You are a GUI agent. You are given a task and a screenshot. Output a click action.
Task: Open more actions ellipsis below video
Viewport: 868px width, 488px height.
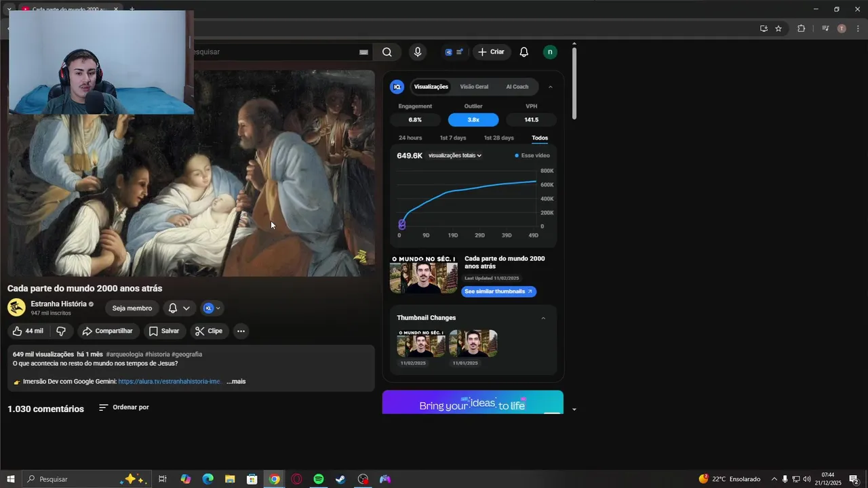point(241,331)
